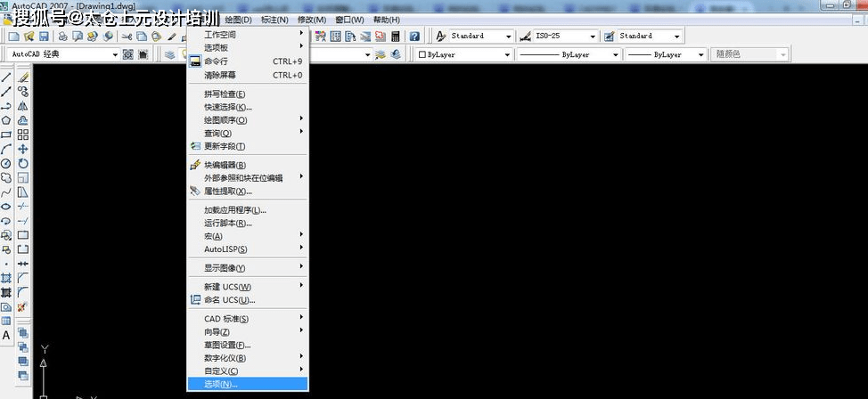Open the ByLayer color dropdown
The image size is (868, 399).
coord(507,55)
